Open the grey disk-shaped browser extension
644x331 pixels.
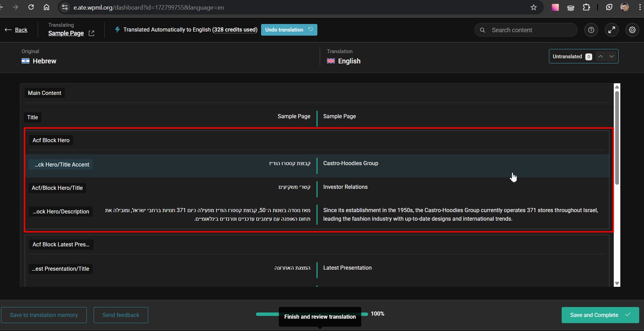(x=571, y=8)
